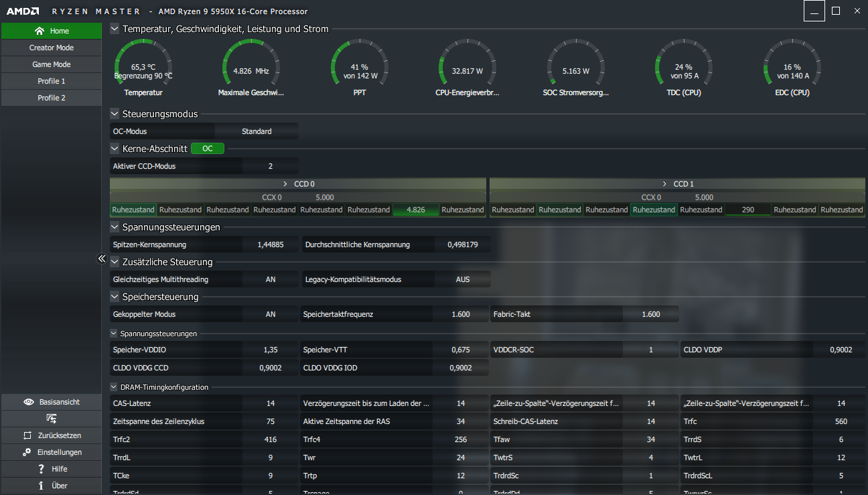The width and height of the screenshot is (868, 495).
Task: Open the OC-Modus Standard selector
Action: 257,131
